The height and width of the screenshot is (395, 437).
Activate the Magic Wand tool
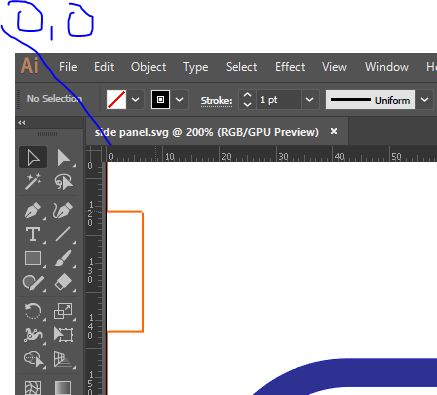pos(33,182)
